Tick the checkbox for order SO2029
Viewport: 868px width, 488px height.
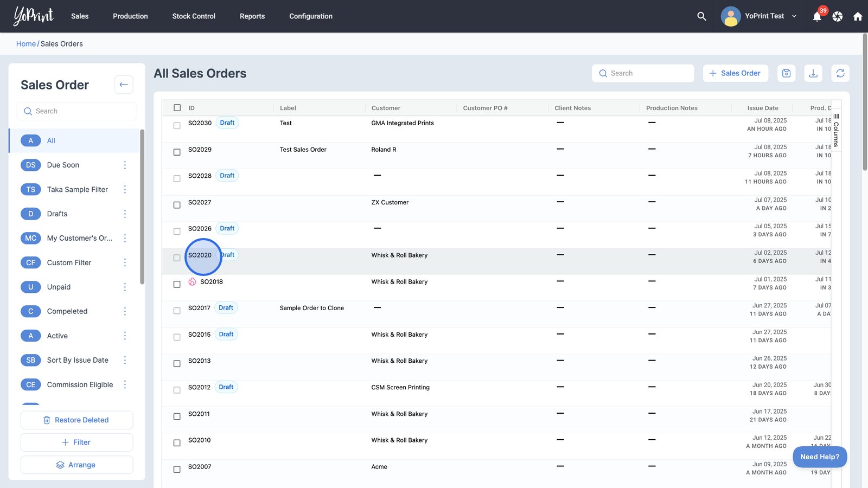coord(177,152)
